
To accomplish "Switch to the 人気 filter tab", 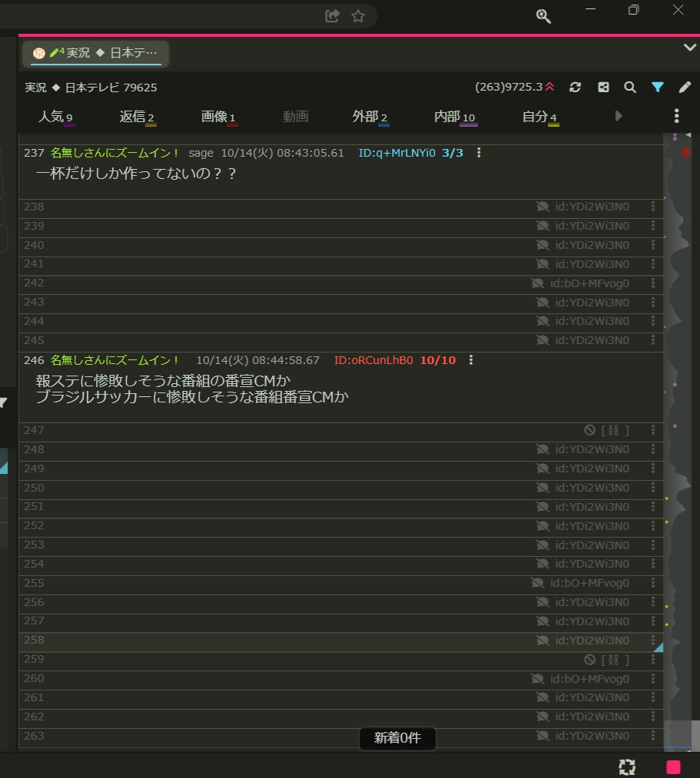I will click(x=55, y=117).
